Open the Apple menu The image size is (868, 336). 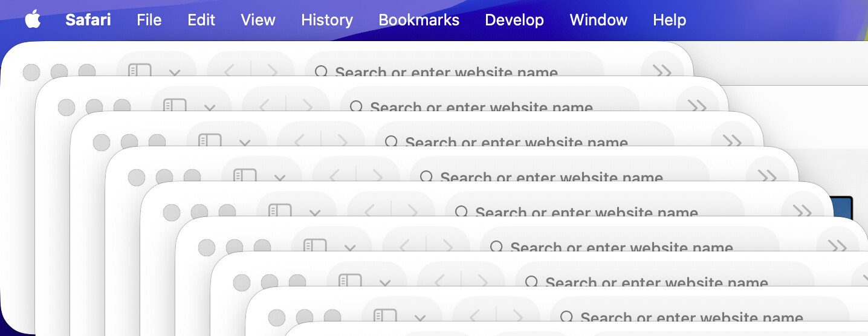[x=33, y=20]
